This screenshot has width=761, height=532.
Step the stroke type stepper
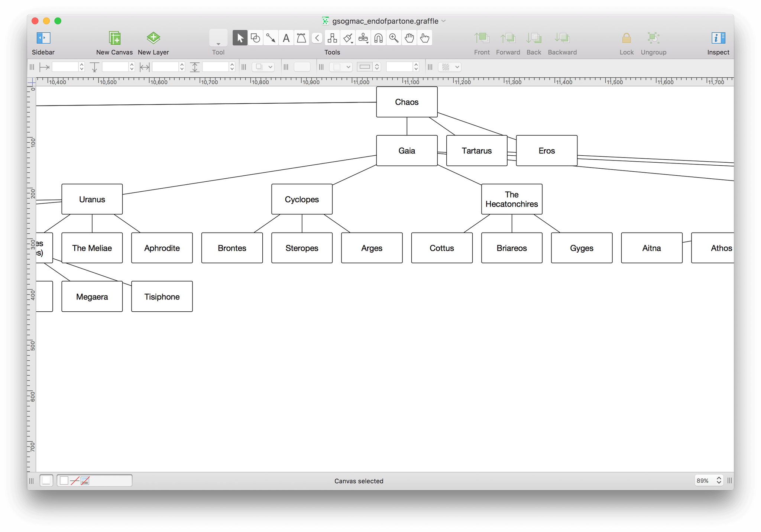tap(377, 67)
